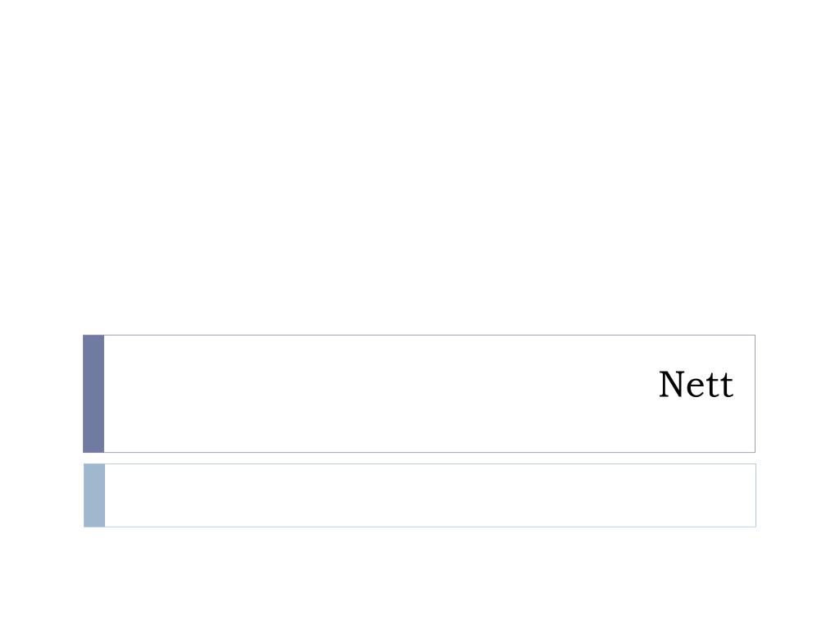The width and height of the screenshot is (840, 630).
Task: Select the top border of the title box
Action: pos(430,336)
